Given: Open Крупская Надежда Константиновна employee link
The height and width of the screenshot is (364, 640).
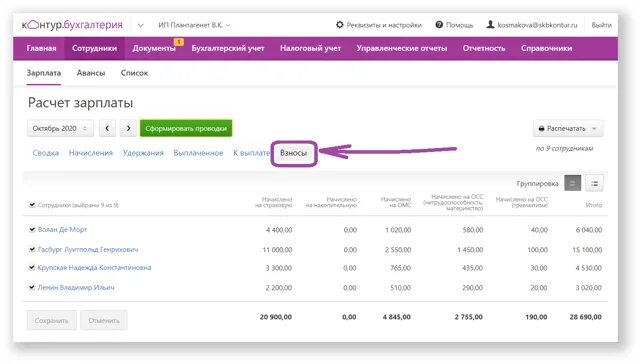Looking at the screenshot, I should click(94, 268).
